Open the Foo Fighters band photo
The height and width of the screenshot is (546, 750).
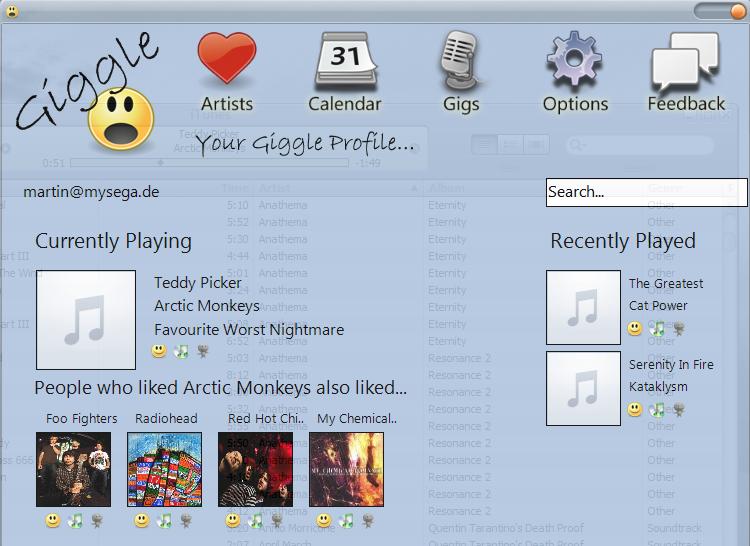(74, 470)
